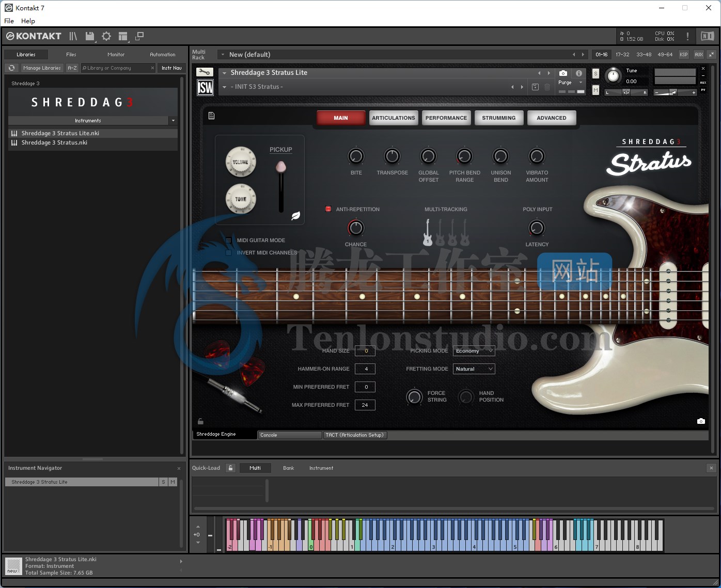Image resolution: width=721 pixels, height=588 pixels.
Task: Toggle the KSP button
Action: (684, 54)
